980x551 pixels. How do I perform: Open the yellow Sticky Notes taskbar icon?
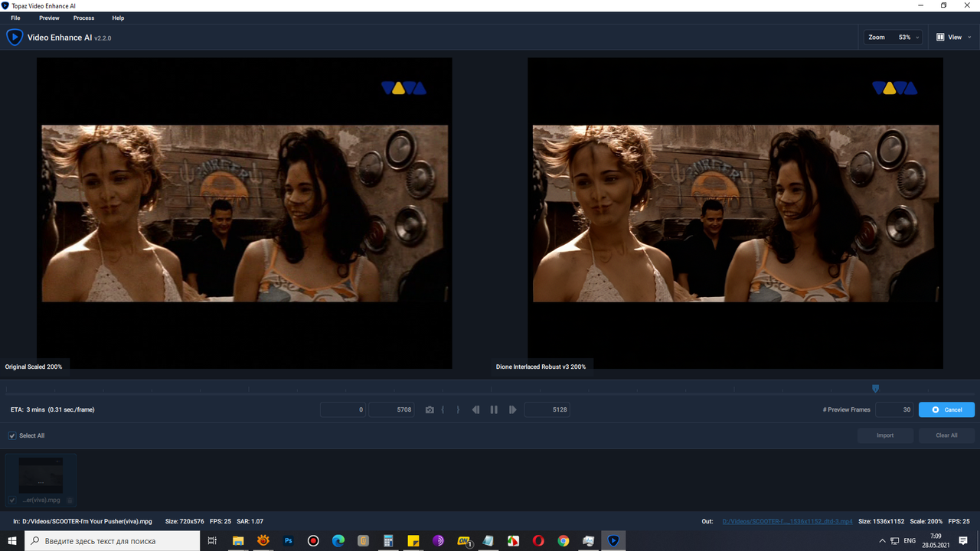pos(413,540)
